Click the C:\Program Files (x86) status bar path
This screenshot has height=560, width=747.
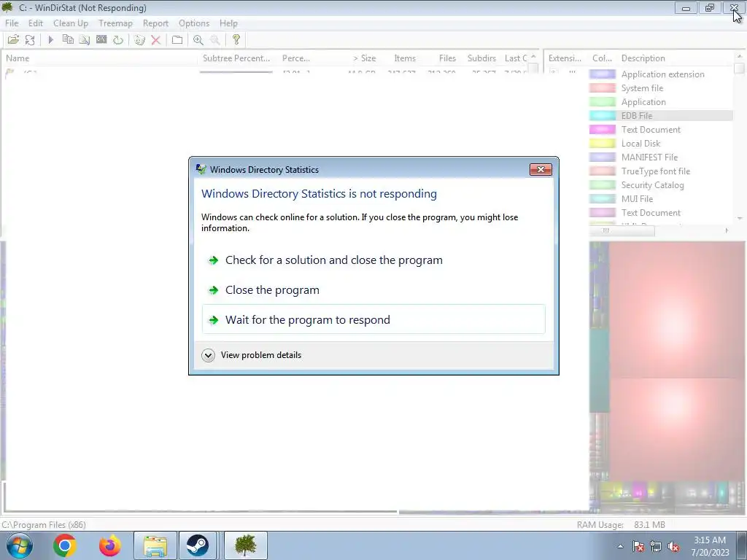[44, 525]
